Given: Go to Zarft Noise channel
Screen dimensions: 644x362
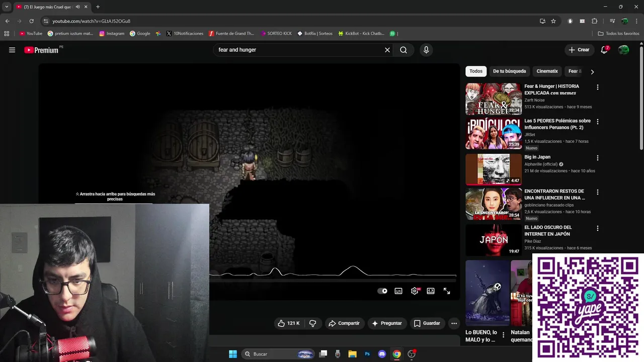Looking at the screenshot, I should point(534,100).
